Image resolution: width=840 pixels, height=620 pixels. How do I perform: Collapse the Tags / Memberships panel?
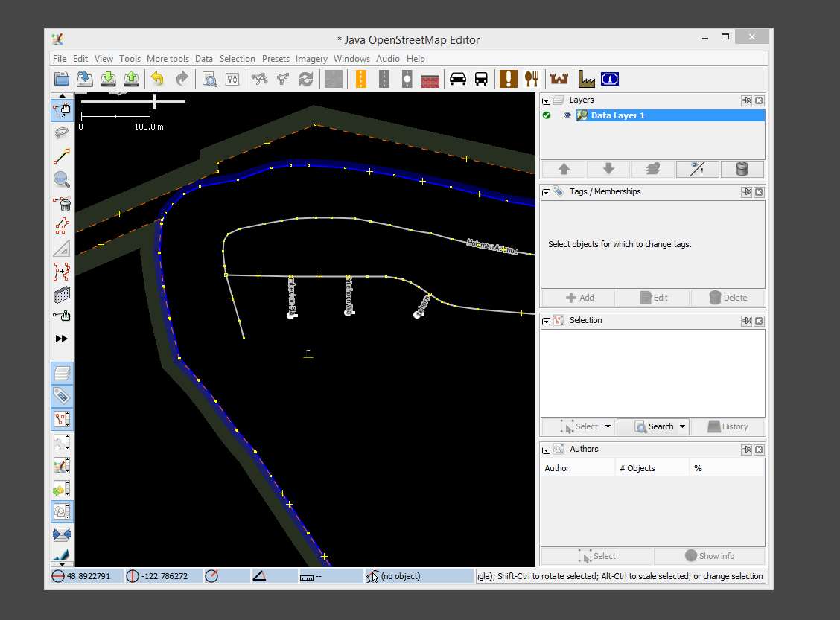pos(547,192)
